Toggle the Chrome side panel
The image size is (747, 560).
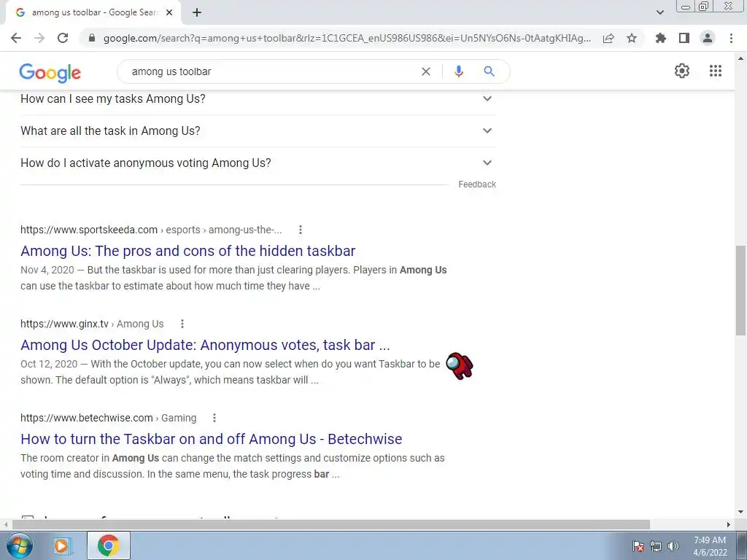[684, 38]
